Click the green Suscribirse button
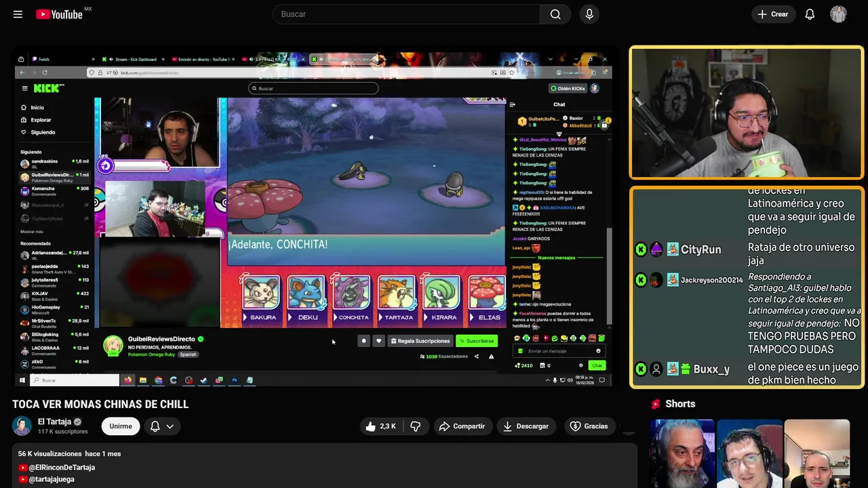 (x=477, y=341)
